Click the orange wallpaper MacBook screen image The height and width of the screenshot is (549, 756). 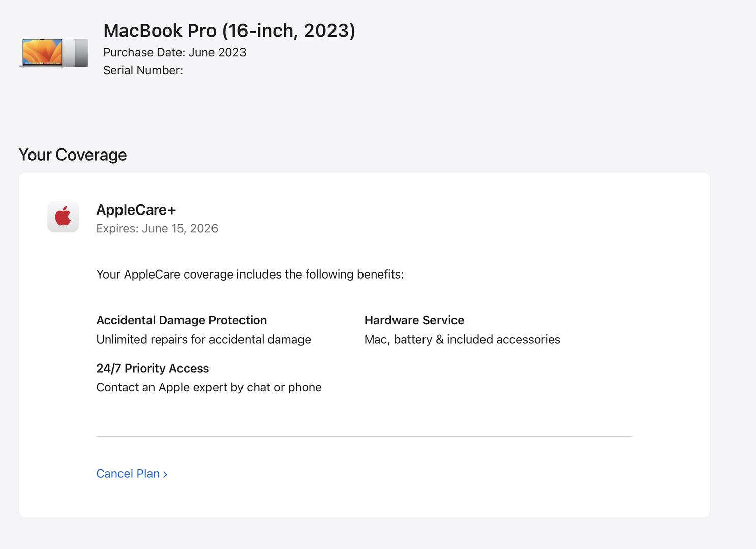point(42,51)
